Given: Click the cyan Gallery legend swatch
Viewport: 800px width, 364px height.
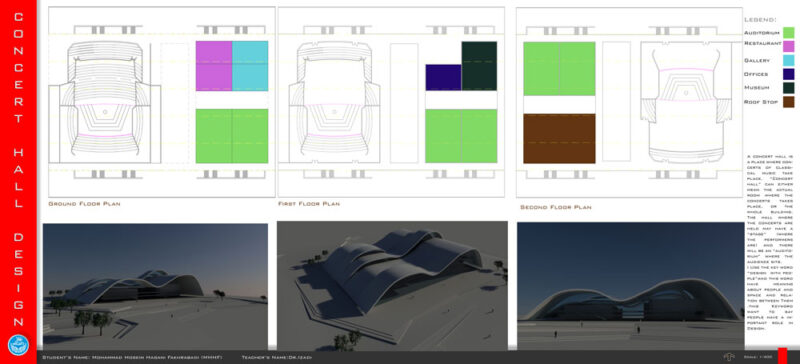Looking at the screenshot, I should [789, 60].
